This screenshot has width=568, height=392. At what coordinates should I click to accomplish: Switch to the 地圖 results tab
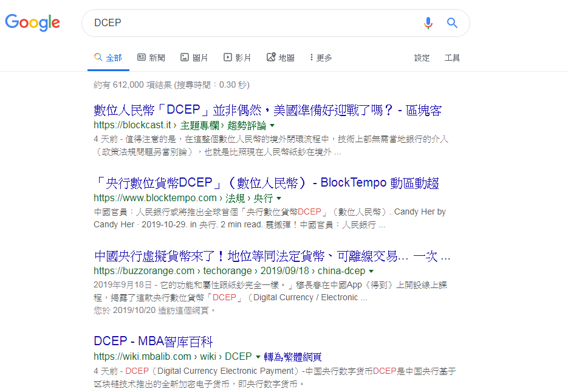281,58
